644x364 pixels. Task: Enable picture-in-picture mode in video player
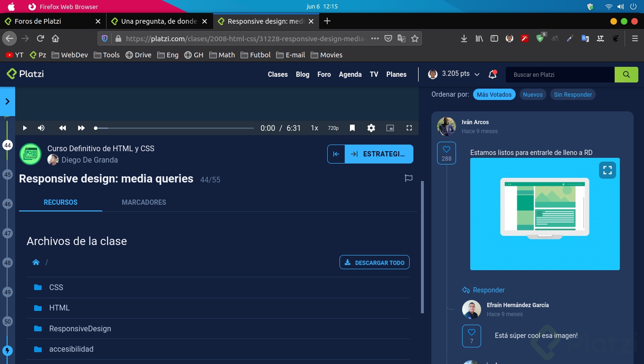click(x=390, y=128)
